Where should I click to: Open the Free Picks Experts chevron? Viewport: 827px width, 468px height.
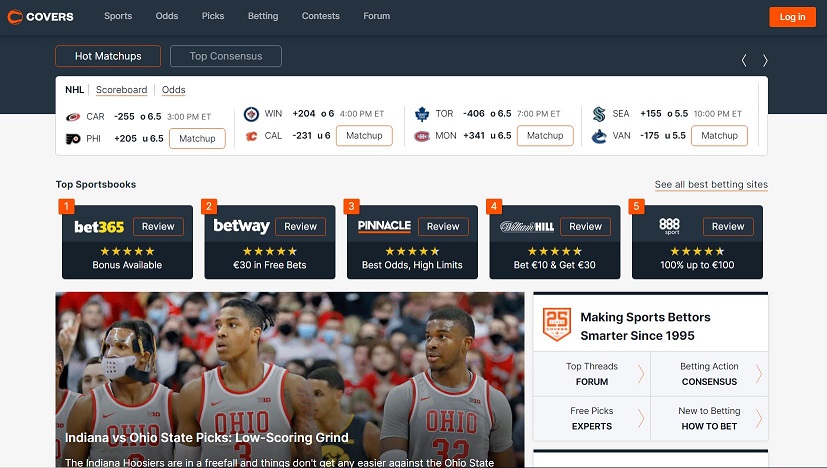tap(641, 418)
